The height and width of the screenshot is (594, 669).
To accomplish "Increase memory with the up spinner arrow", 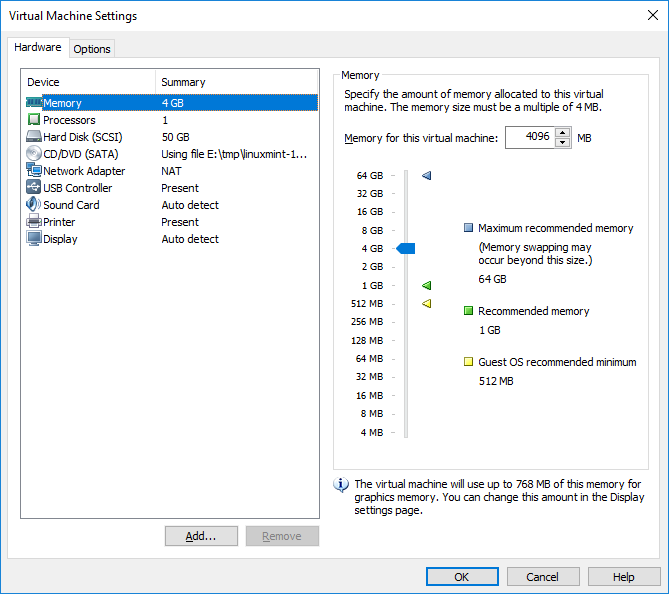I will (563, 132).
